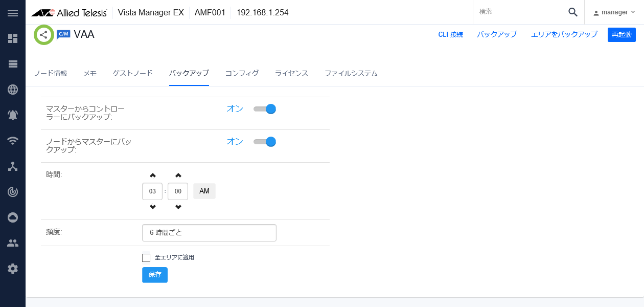Switch to the コンフィグ tab
Viewport: 644px width, 307px height.
(x=242, y=73)
